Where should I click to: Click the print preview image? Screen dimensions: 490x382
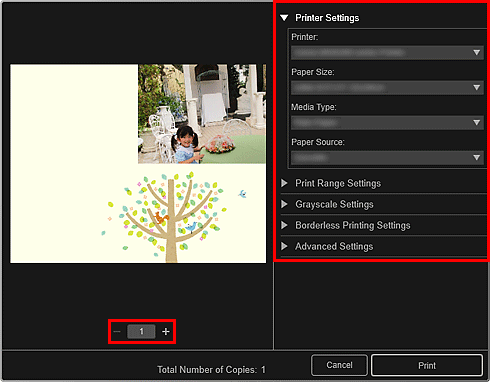tap(138, 164)
